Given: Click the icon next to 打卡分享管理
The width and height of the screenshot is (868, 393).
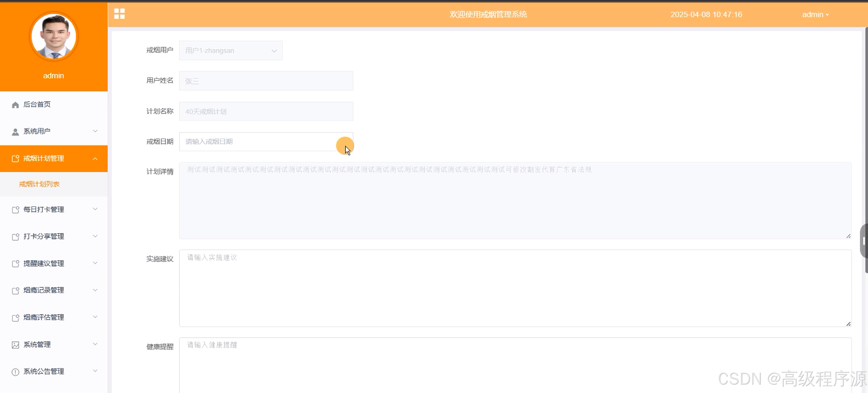Looking at the screenshot, I should coord(15,237).
